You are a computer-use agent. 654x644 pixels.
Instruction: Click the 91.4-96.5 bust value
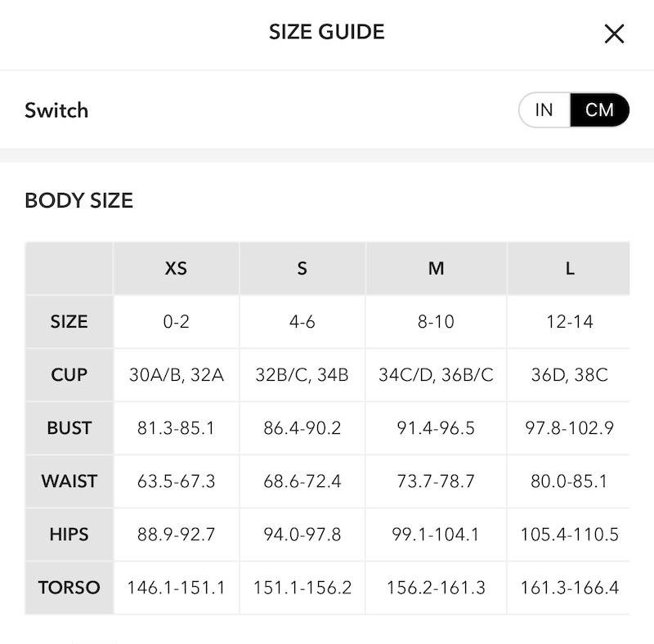point(436,428)
